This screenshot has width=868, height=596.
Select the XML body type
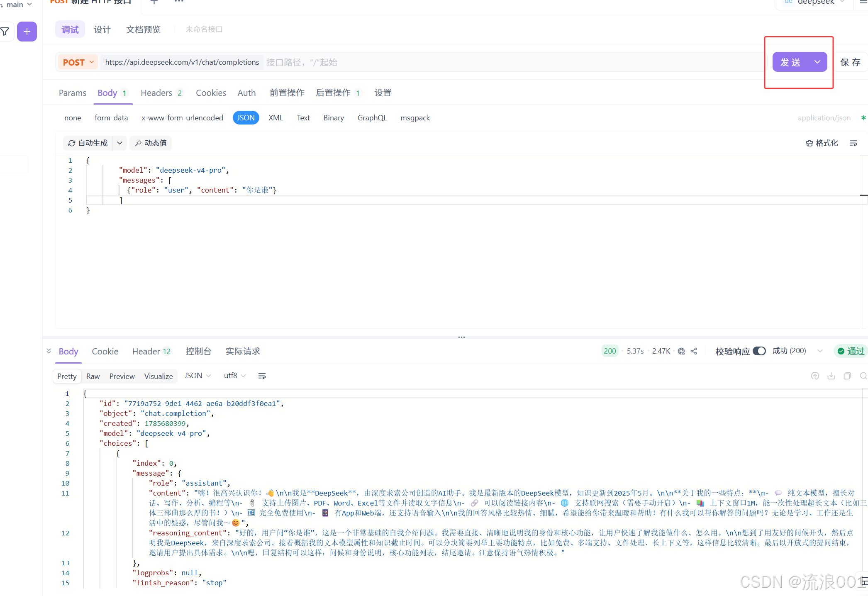pos(276,118)
